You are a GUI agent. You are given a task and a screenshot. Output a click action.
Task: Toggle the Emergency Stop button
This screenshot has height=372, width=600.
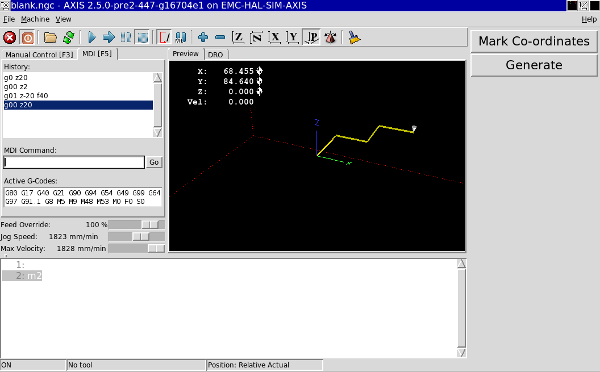[x=10, y=38]
